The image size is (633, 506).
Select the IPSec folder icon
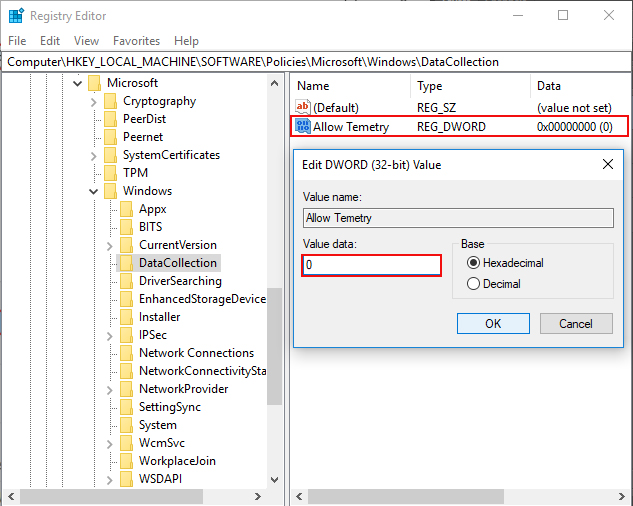pyautogui.click(x=126, y=335)
